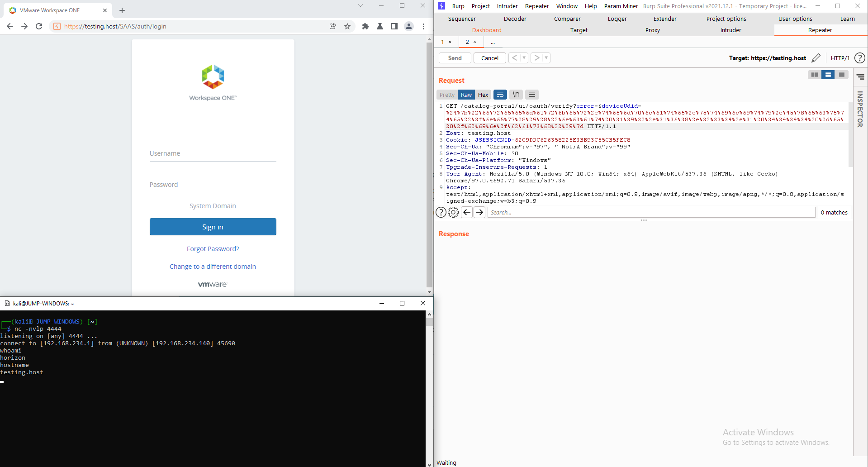The image size is (868, 467).
Task: Select combined tabbed layout view
Action: 842,75
